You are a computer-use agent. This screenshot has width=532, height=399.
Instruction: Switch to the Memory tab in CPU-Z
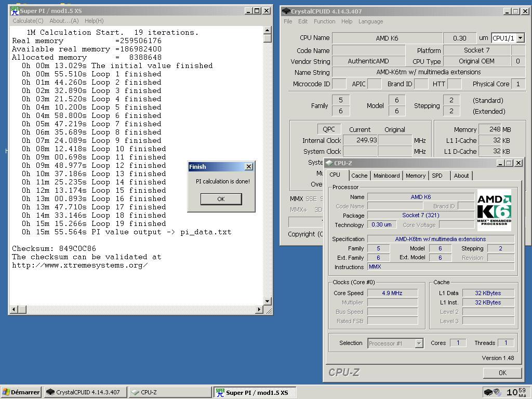pyautogui.click(x=415, y=176)
